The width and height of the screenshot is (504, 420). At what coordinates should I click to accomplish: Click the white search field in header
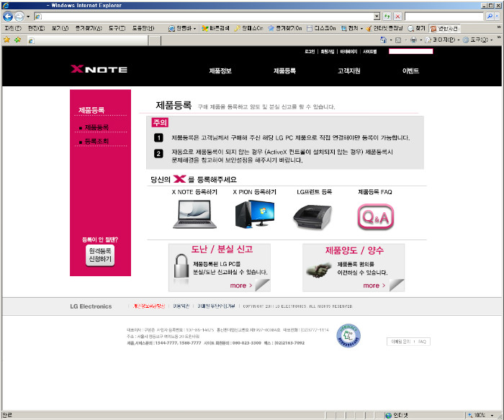[410, 52]
